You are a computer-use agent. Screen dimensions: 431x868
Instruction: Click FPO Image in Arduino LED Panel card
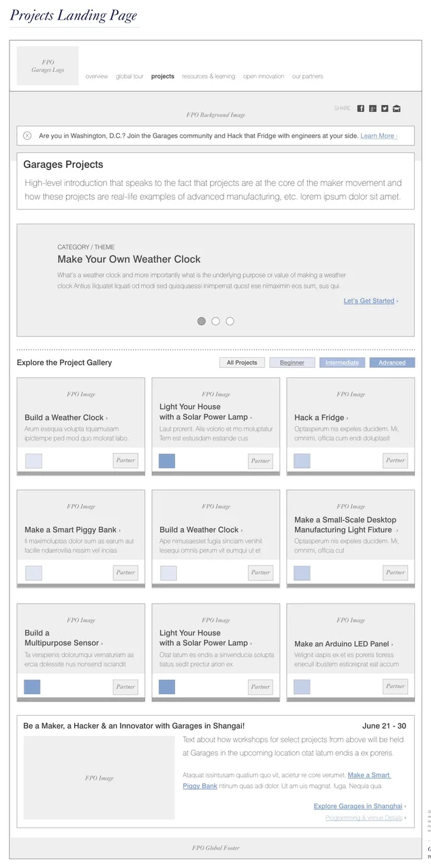coord(351,620)
